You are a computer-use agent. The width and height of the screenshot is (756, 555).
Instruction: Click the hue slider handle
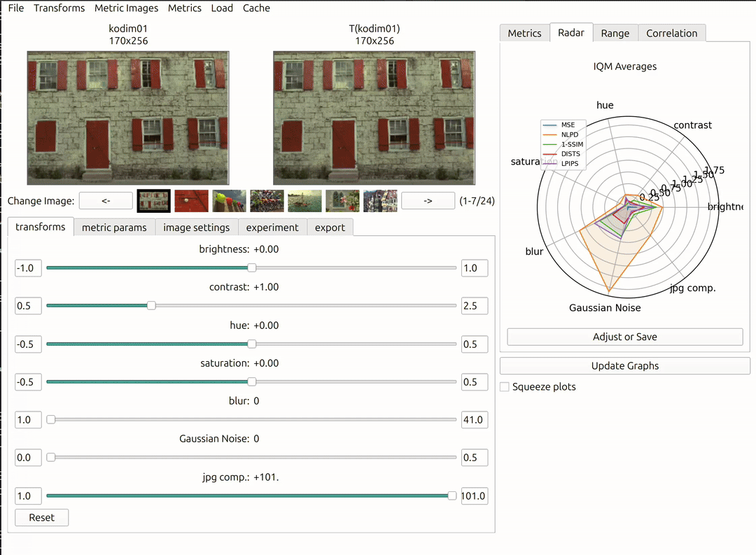point(252,344)
